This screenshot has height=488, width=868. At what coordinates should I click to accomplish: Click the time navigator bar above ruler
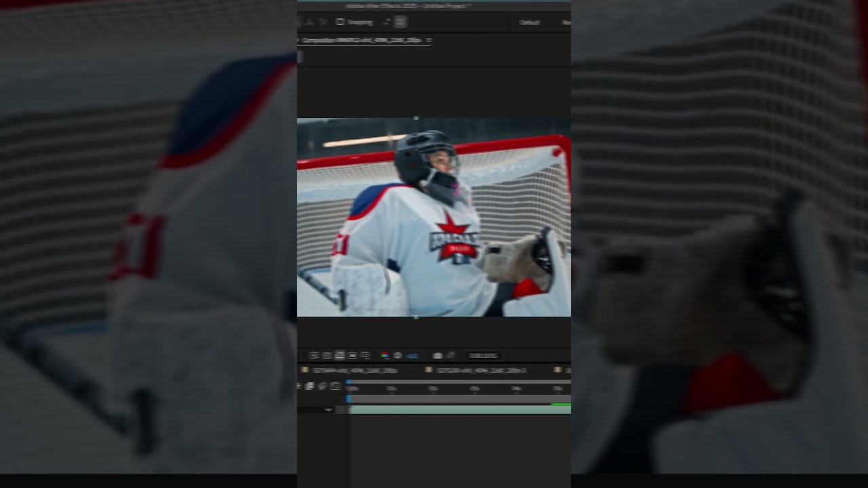pos(460,382)
